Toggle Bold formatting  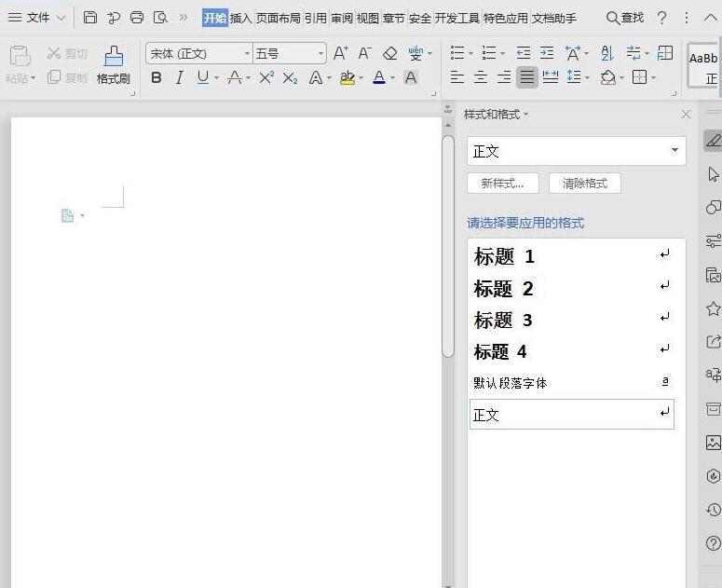pos(157,77)
